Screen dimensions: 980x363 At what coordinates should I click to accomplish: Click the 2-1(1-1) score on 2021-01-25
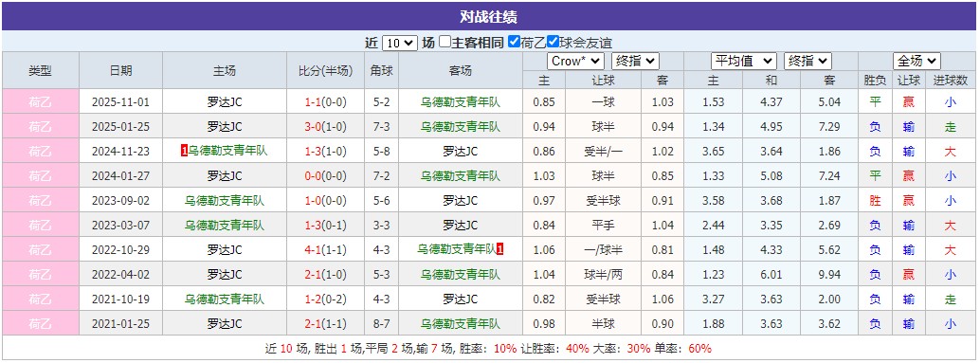tap(325, 323)
